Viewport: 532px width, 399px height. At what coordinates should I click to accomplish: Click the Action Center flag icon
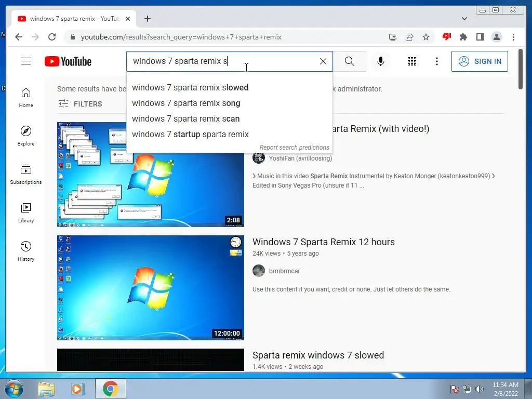[x=455, y=389]
